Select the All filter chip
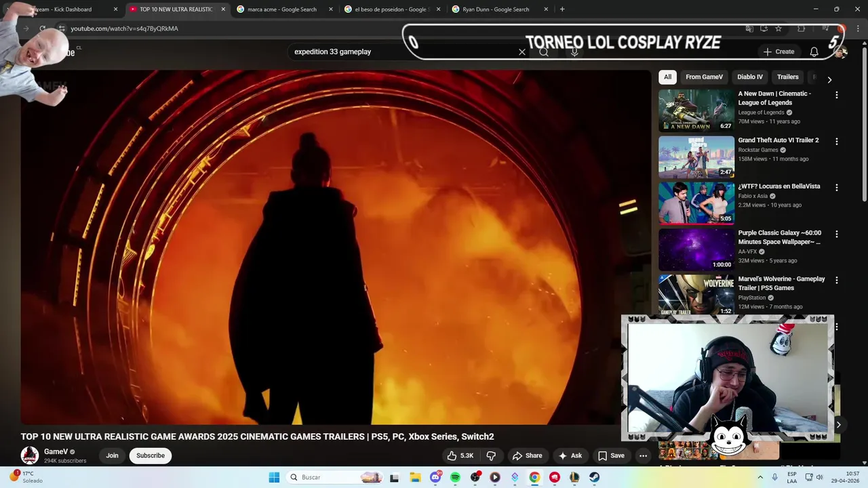 coord(667,77)
